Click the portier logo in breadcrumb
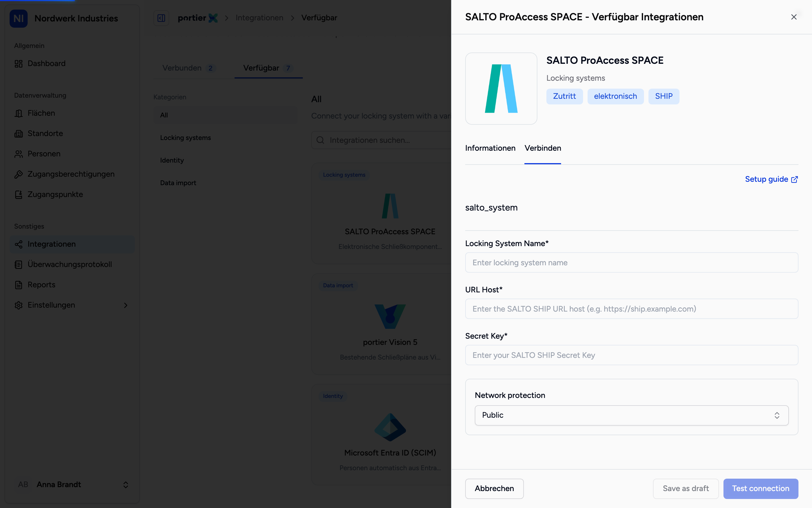The image size is (812, 508). (x=198, y=18)
